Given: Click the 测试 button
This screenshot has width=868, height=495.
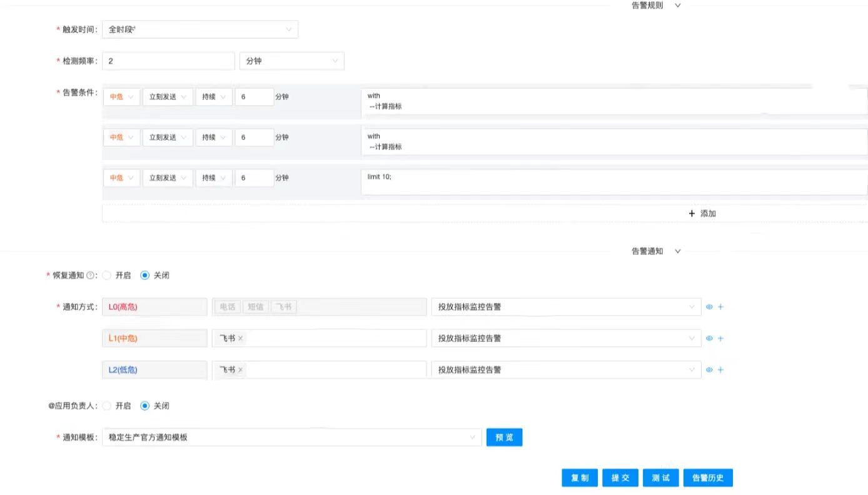Looking at the screenshot, I should click(x=661, y=478).
